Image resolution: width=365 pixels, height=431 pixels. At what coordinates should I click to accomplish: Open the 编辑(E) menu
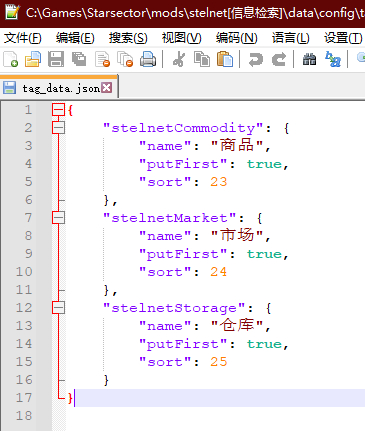coord(75,38)
